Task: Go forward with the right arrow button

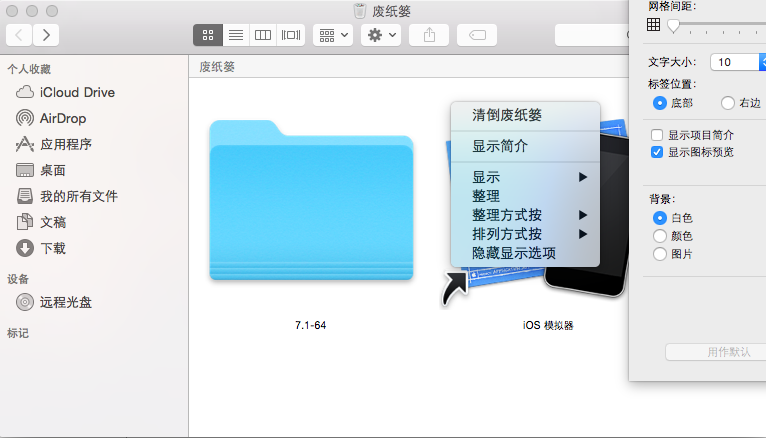Action: [46, 35]
